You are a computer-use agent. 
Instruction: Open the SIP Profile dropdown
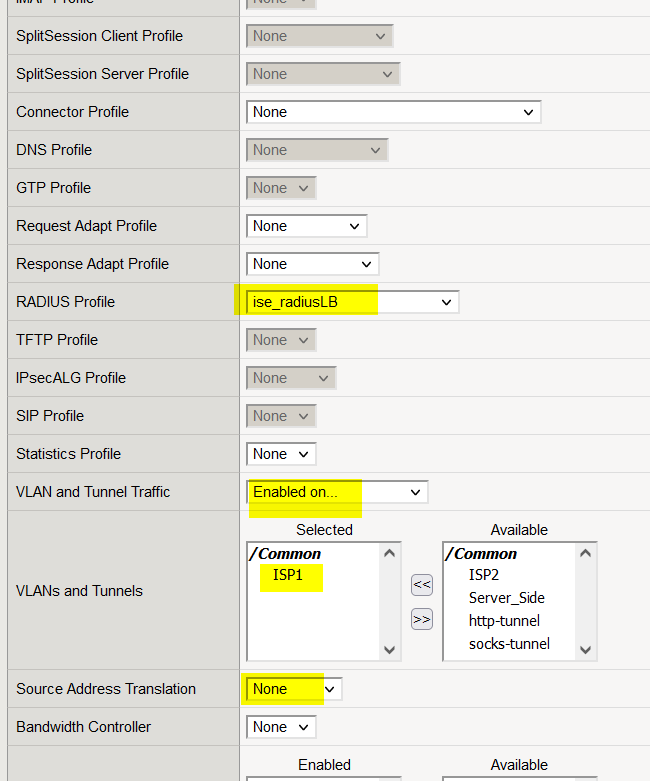click(x=281, y=416)
